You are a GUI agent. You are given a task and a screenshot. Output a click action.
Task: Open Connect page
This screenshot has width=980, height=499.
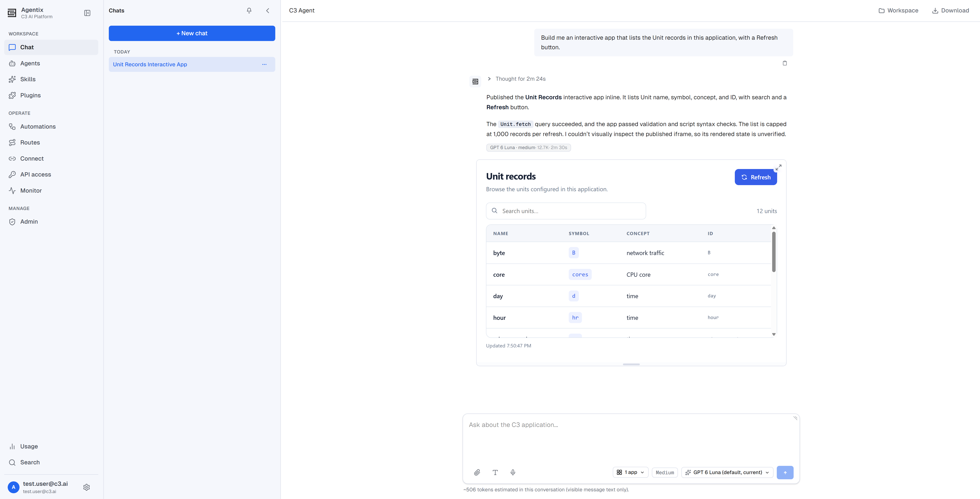(51, 158)
